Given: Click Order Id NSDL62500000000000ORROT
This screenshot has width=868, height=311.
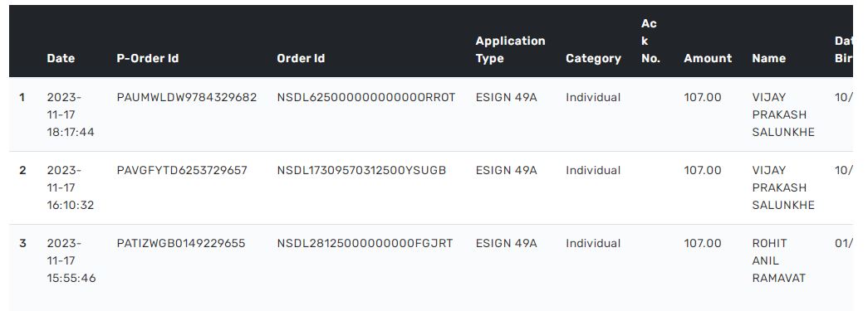Looking at the screenshot, I should click(x=366, y=98).
